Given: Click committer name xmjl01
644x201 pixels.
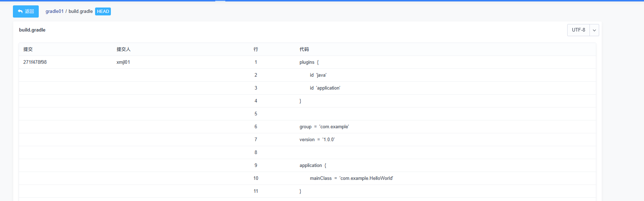Looking at the screenshot, I should point(123,62).
